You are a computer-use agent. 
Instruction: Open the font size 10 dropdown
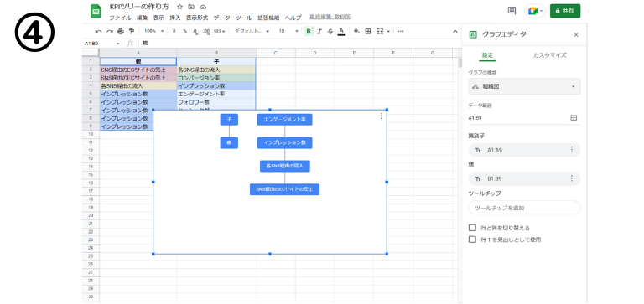[x=288, y=31]
